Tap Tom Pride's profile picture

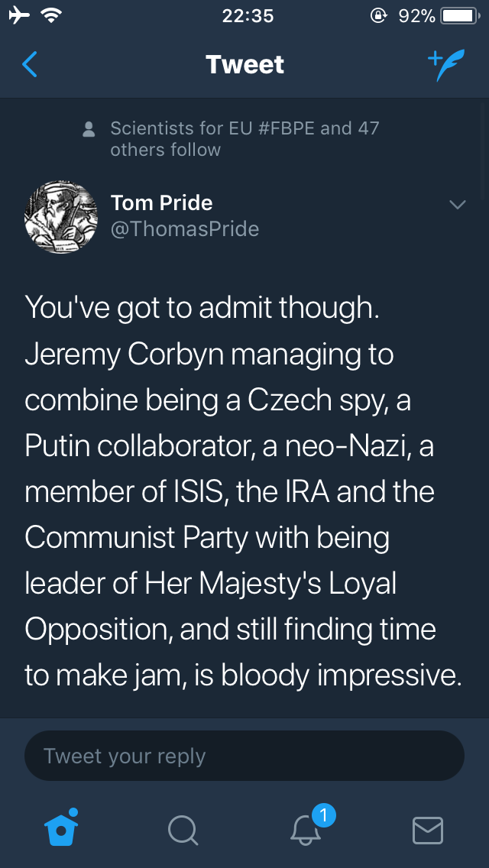60,218
